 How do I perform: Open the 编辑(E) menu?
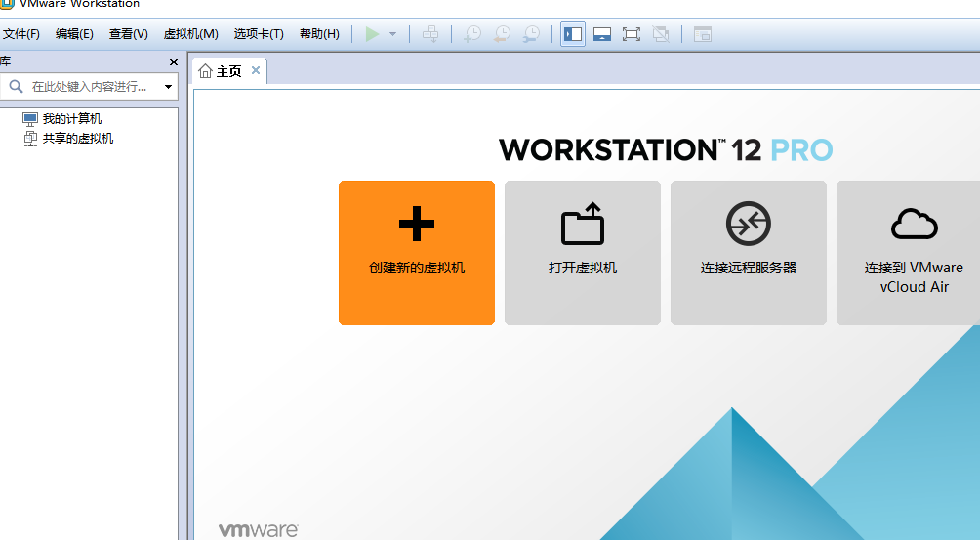(x=74, y=34)
